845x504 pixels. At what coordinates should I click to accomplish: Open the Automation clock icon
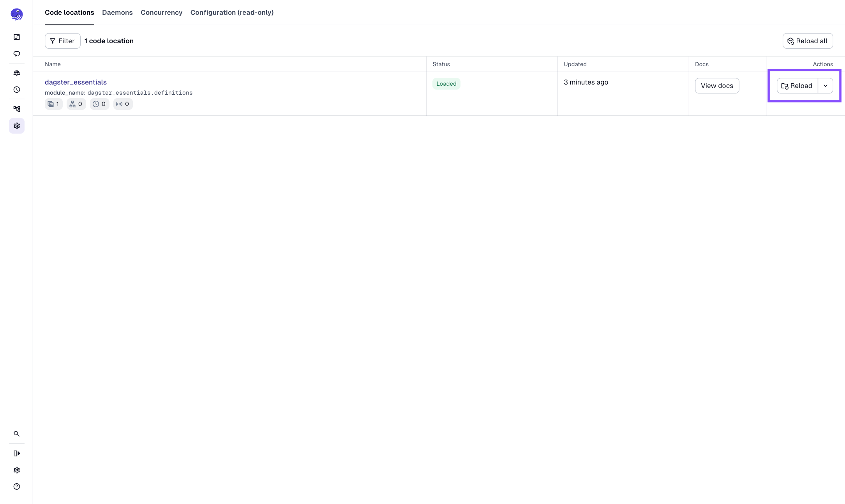pyautogui.click(x=16, y=90)
